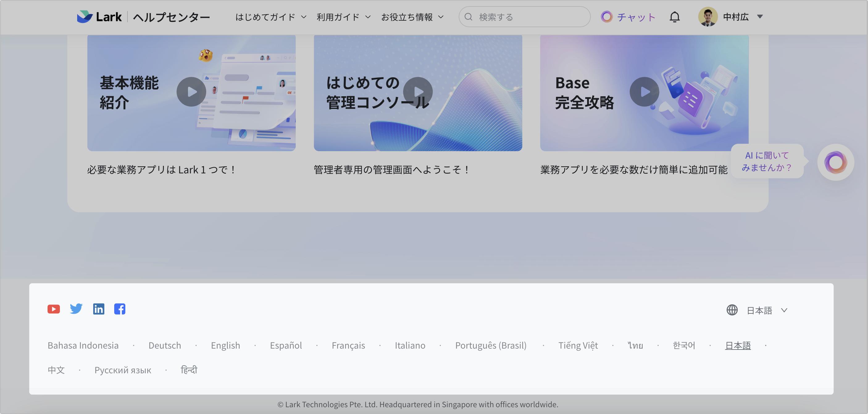
Task: Open the Lark help center チャット assistant
Action: tap(628, 17)
